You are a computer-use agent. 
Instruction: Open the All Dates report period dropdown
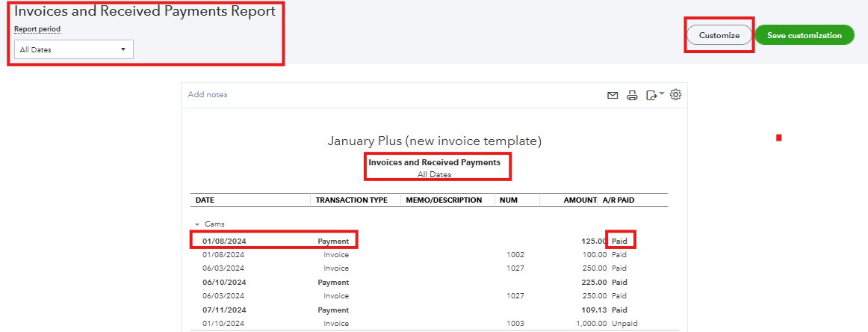pos(74,49)
